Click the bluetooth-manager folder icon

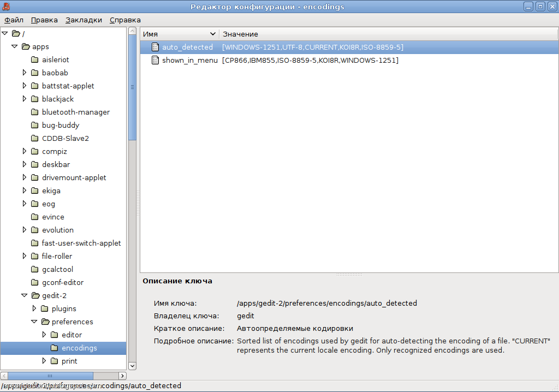tap(34, 112)
